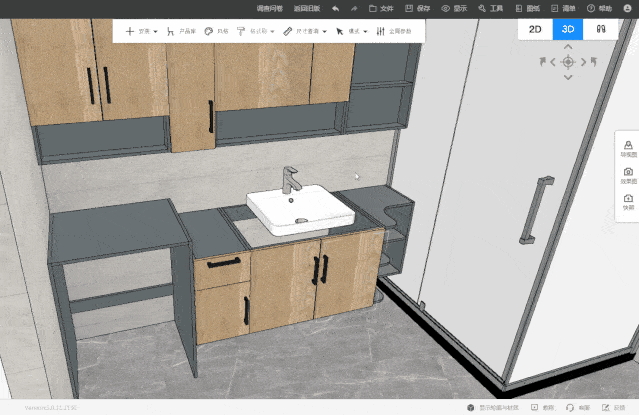
Task: Click the redo arrow in top bar
Action: click(x=353, y=8)
